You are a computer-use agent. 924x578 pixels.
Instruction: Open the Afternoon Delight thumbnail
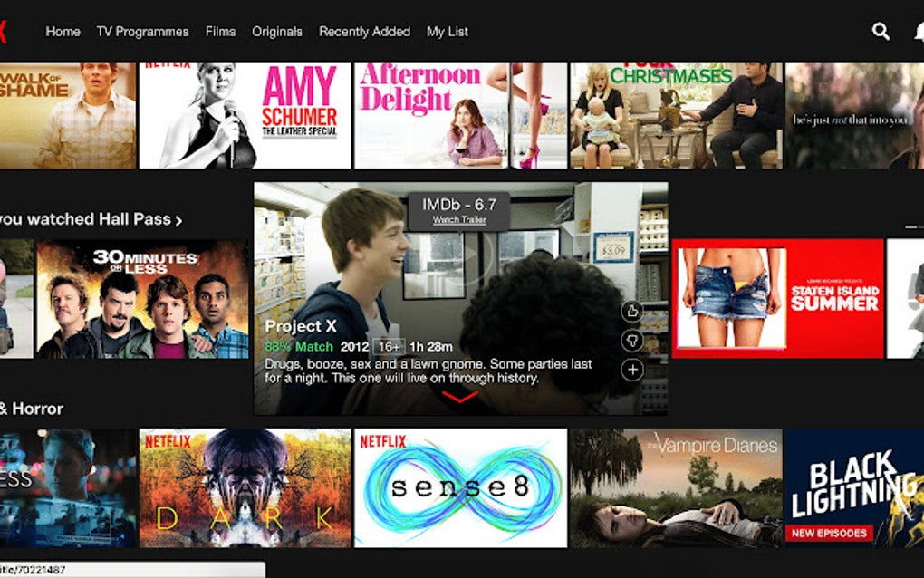[x=460, y=115]
